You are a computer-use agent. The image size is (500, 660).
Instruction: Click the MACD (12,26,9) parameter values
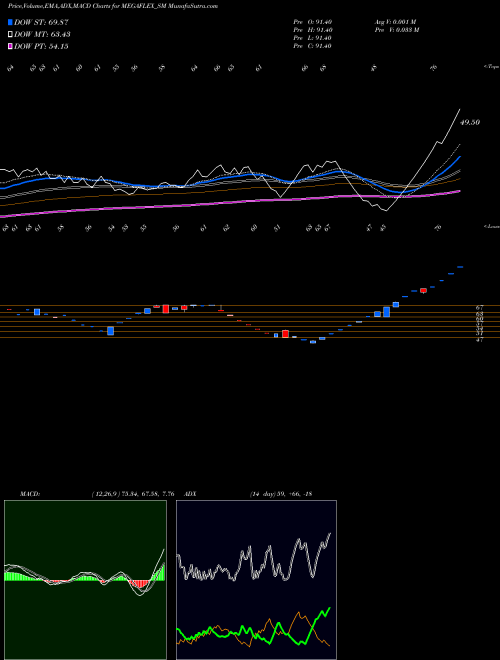tap(133, 494)
